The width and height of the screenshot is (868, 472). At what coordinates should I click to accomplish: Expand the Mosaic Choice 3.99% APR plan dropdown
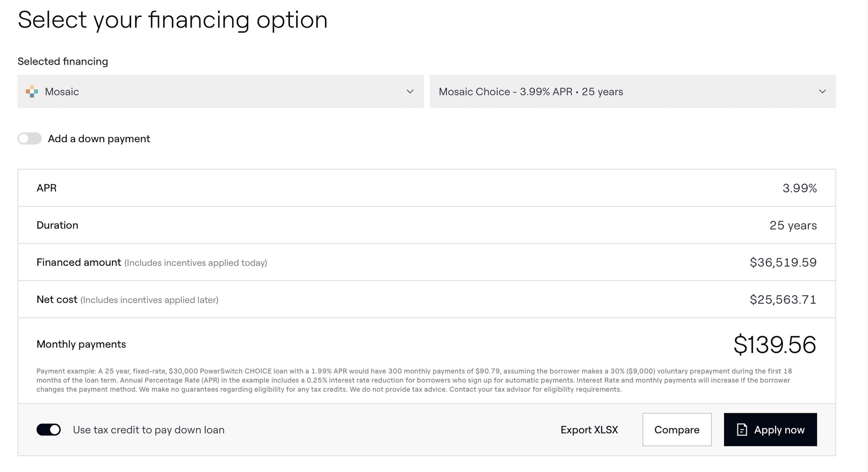(633, 91)
